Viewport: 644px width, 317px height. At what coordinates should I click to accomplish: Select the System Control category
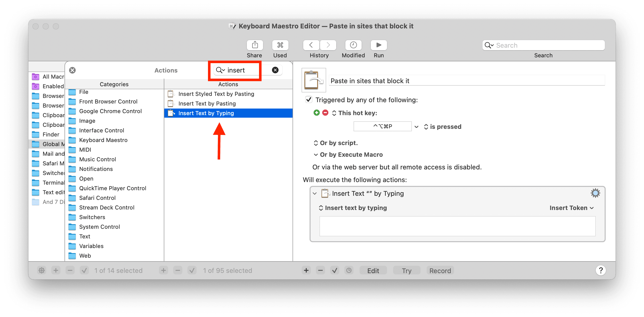coord(114,227)
